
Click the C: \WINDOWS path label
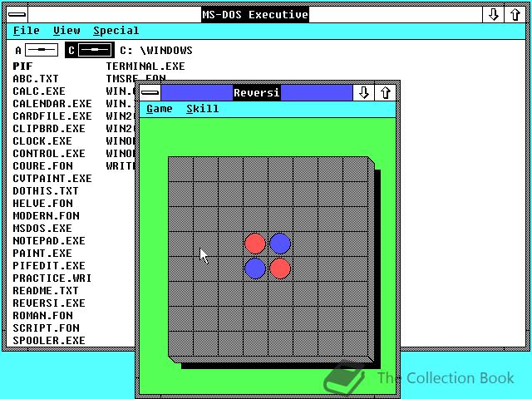156,51
